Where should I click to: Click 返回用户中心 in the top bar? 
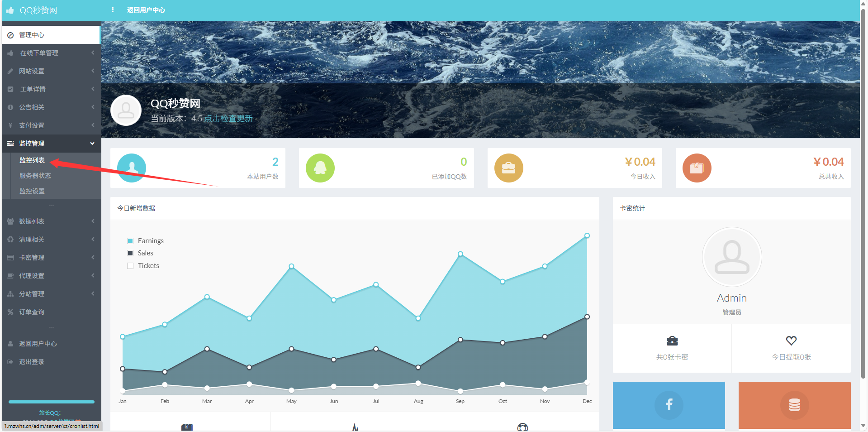tap(146, 10)
